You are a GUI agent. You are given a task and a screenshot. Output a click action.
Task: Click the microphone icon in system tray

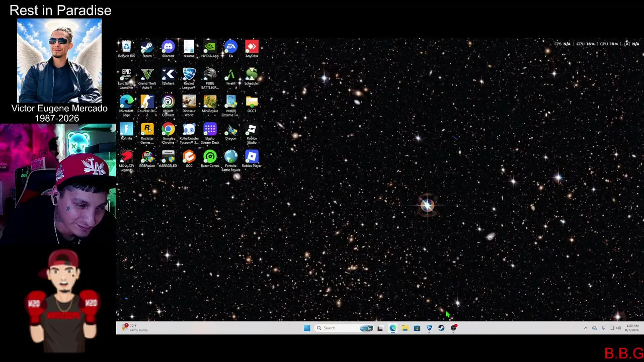point(603,328)
